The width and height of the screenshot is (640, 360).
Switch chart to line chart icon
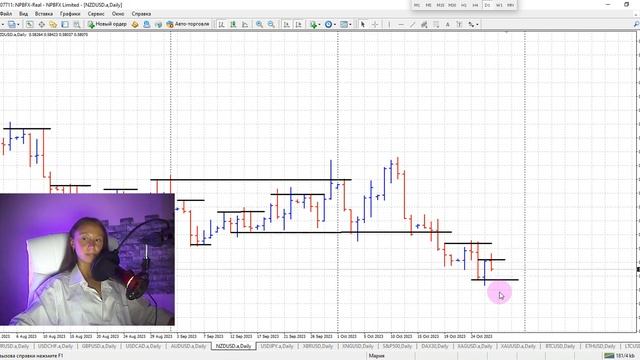click(x=245, y=24)
